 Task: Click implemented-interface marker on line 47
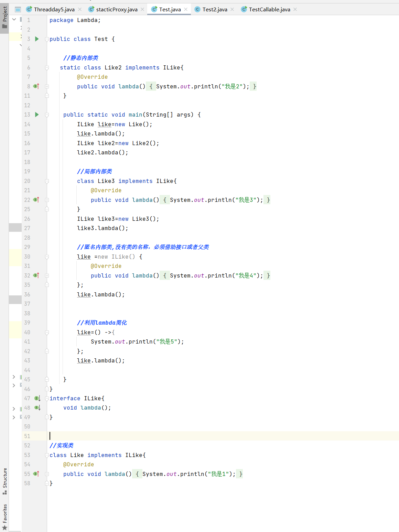click(x=37, y=398)
